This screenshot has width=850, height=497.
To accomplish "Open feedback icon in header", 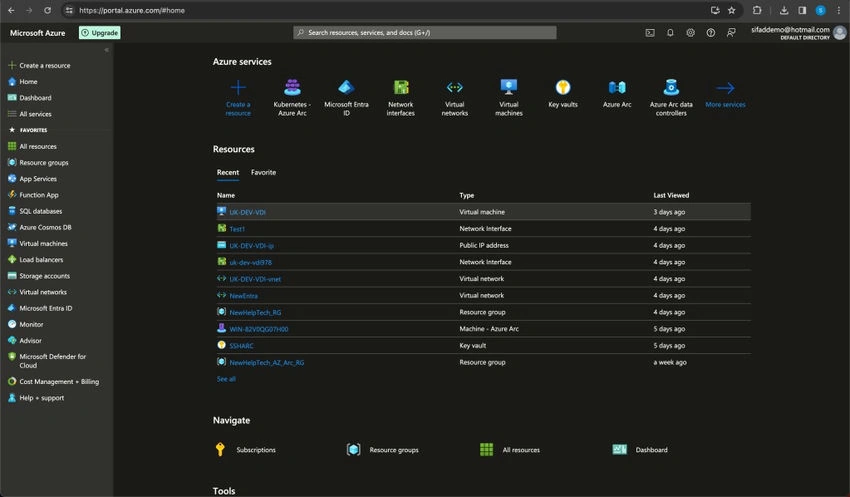I will (731, 33).
